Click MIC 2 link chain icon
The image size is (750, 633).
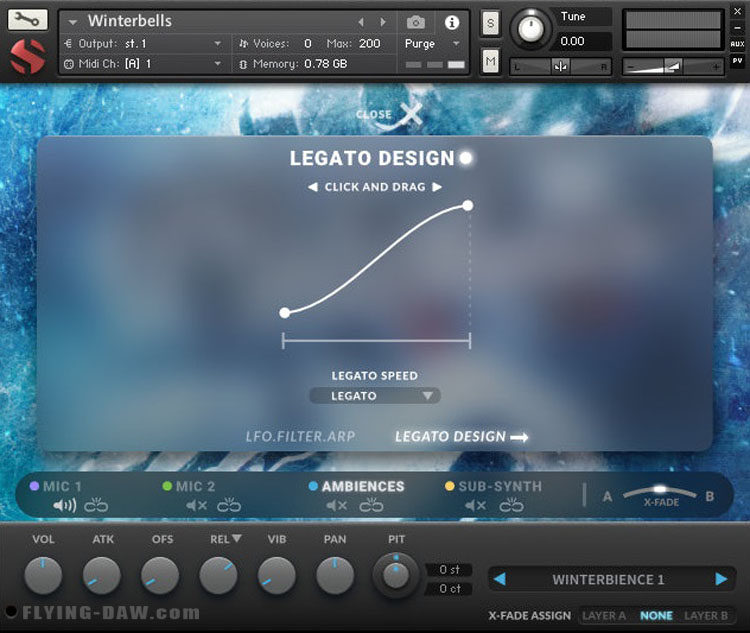tap(229, 505)
